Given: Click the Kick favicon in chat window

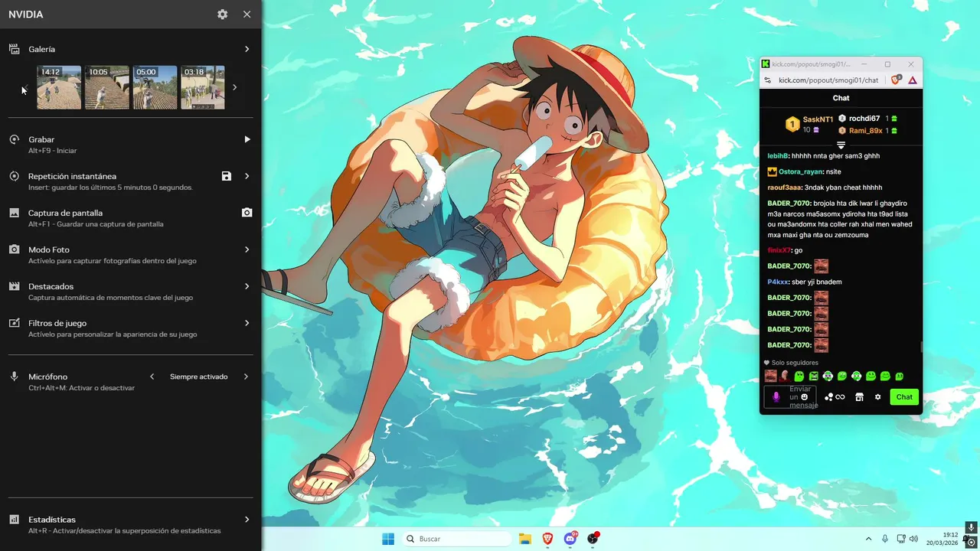Looking at the screenshot, I should pos(766,64).
